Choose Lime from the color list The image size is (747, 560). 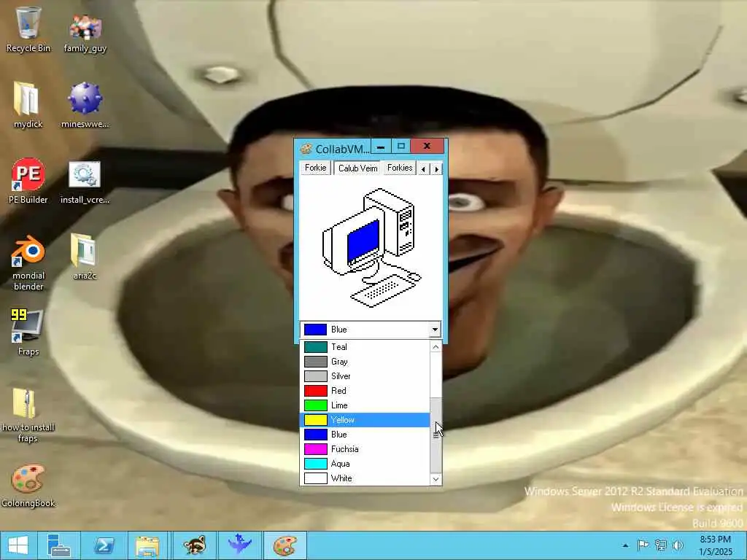365,405
